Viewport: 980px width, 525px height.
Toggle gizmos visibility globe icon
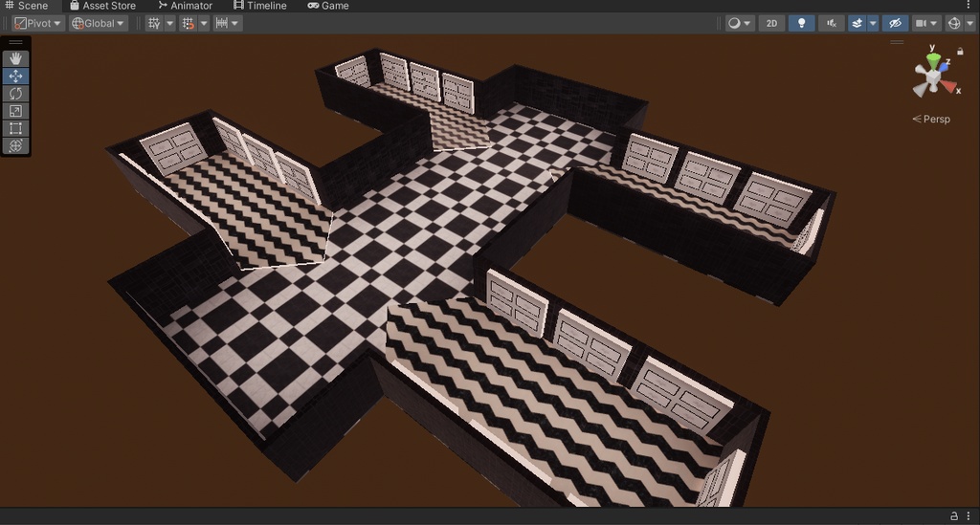[x=954, y=23]
